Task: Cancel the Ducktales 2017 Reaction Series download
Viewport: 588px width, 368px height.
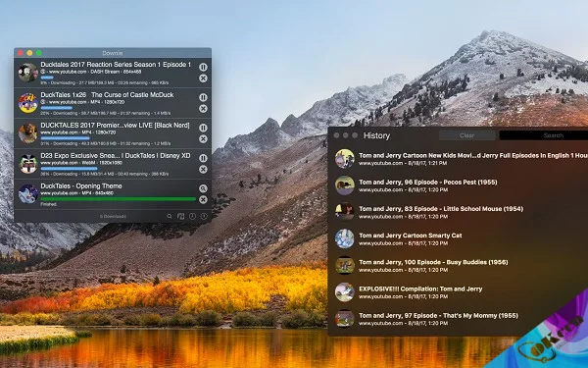Action: pyautogui.click(x=203, y=79)
